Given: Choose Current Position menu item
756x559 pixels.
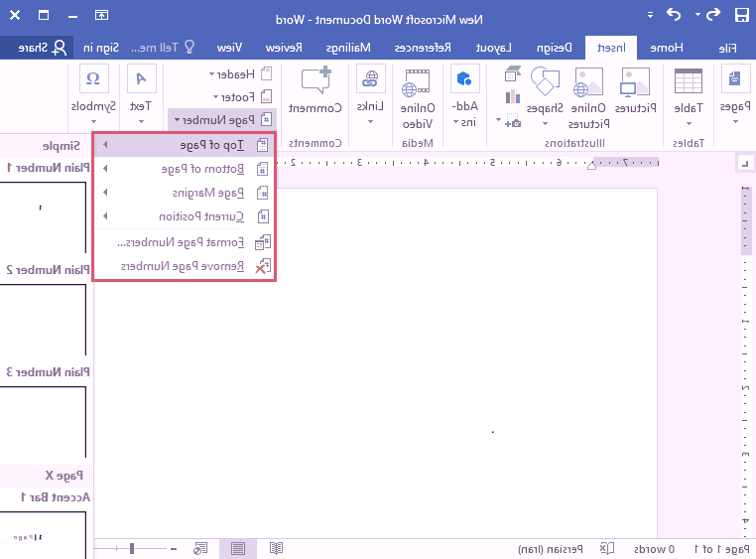Looking at the screenshot, I should pos(185,216).
